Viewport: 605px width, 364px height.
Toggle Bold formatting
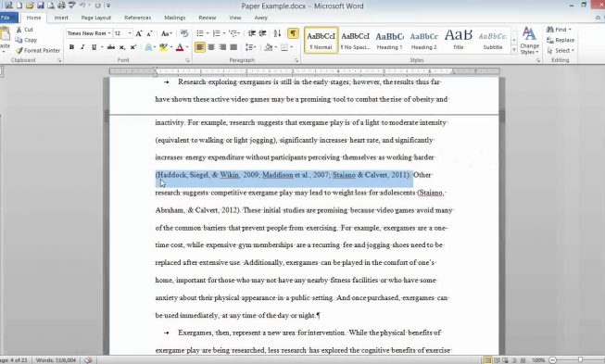[71, 47]
